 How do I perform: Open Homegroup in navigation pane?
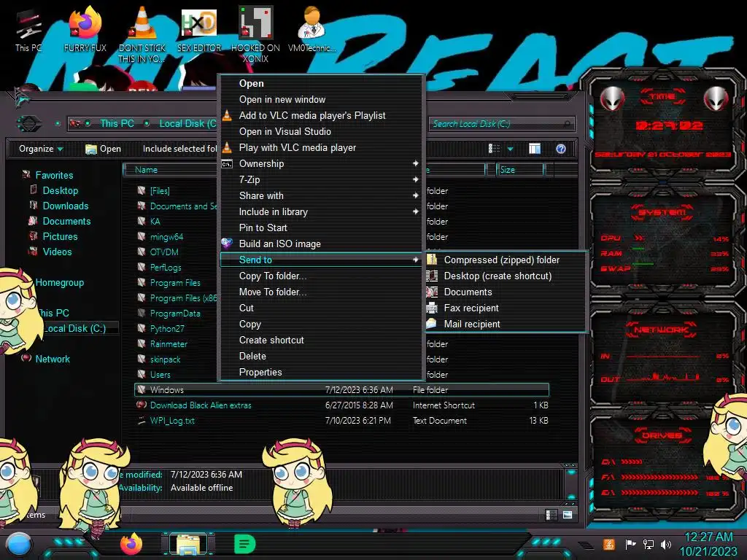60,282
